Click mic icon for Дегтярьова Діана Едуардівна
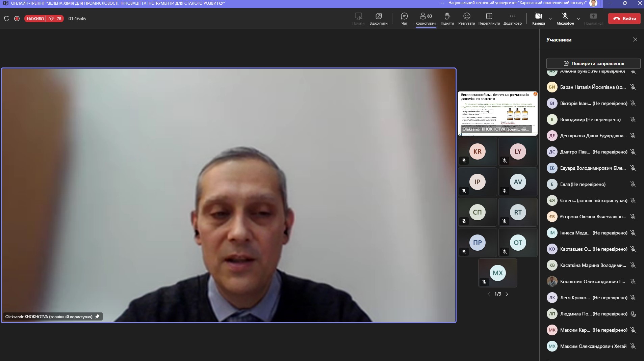644x361 pixels. tap(633, 136)
